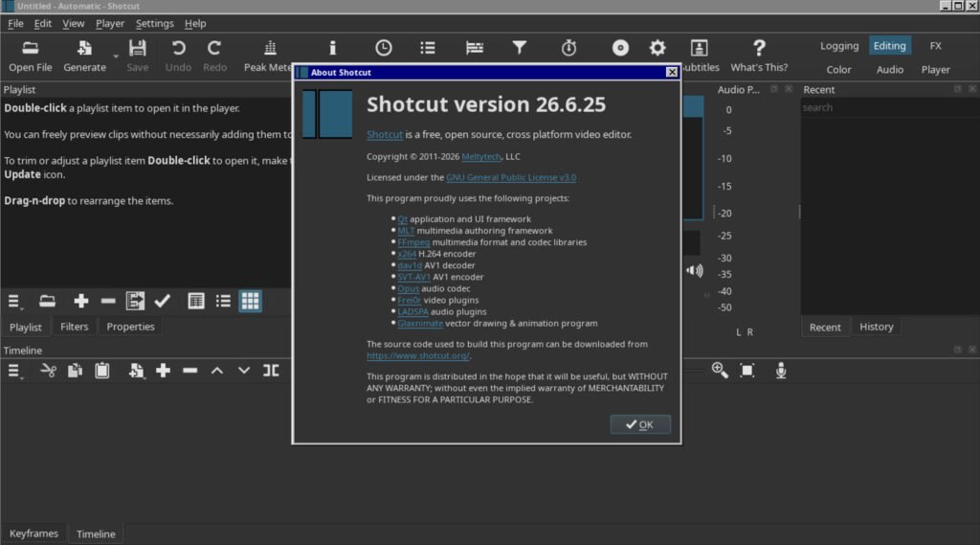Open the Recent clock icon
The height and width of the screenshot is (545, 980).
pos(383,48)
